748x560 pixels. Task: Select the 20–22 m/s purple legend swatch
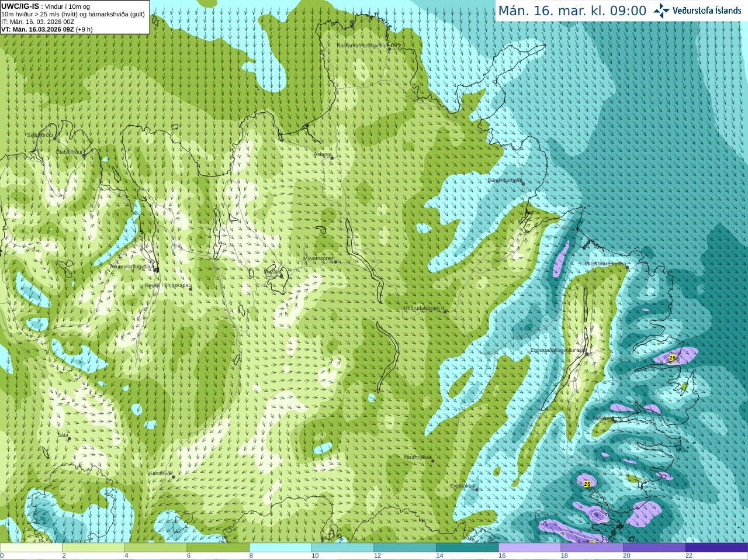click(654, 548)
